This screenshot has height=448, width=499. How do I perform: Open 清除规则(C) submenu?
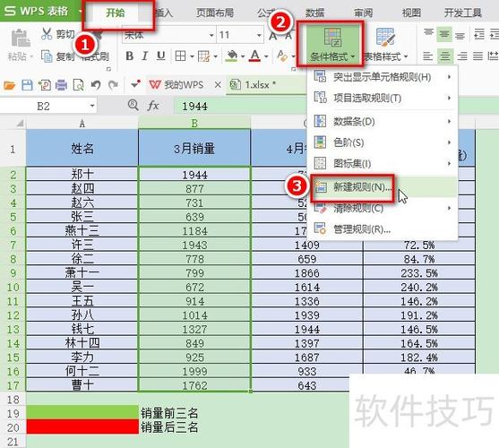click(x=383, y=209)
